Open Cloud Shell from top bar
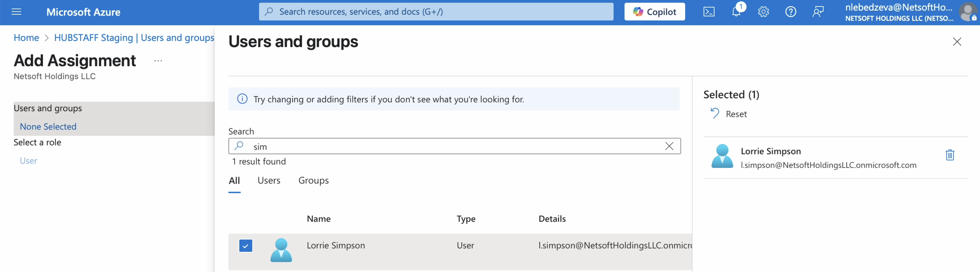The height and width of the screenshot is (272, 980). (709, 12)
